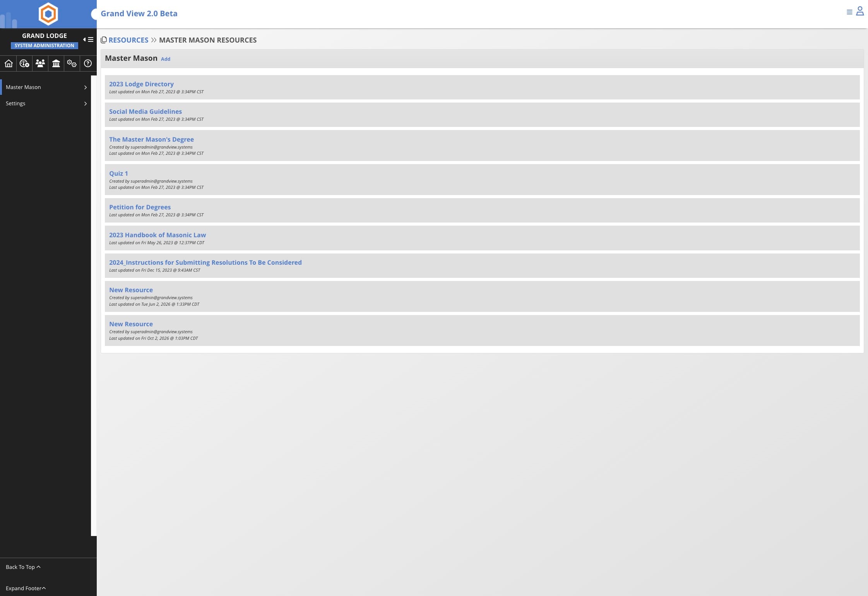Click the dashboard gauge icon in sidebar
Image resolution: width=868 pixels, height=596 pixels.
[x=24, y=63]
